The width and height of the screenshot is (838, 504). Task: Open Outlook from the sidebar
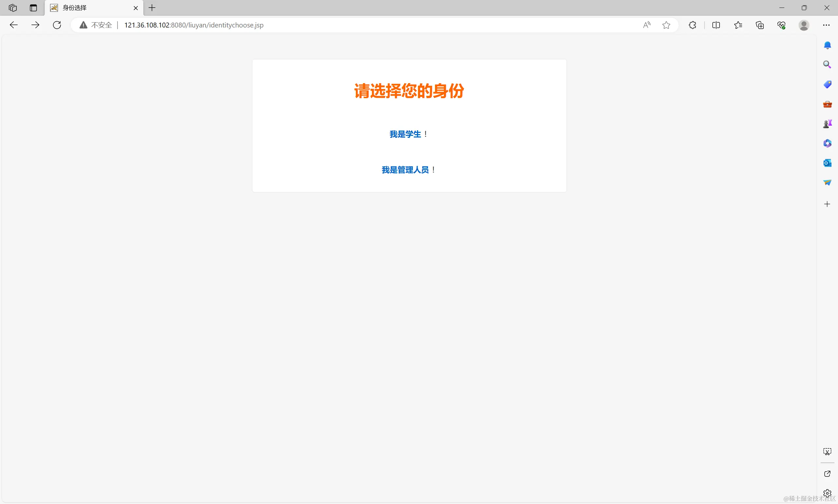827,163
